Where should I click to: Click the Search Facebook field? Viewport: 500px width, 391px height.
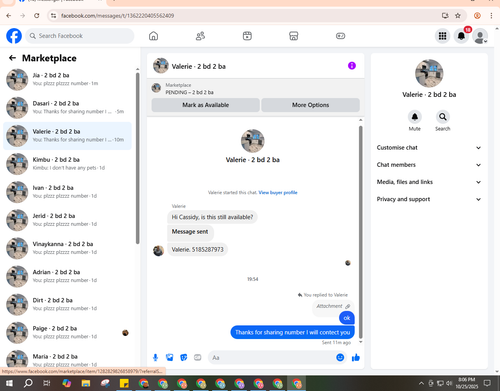coord(80,36)
